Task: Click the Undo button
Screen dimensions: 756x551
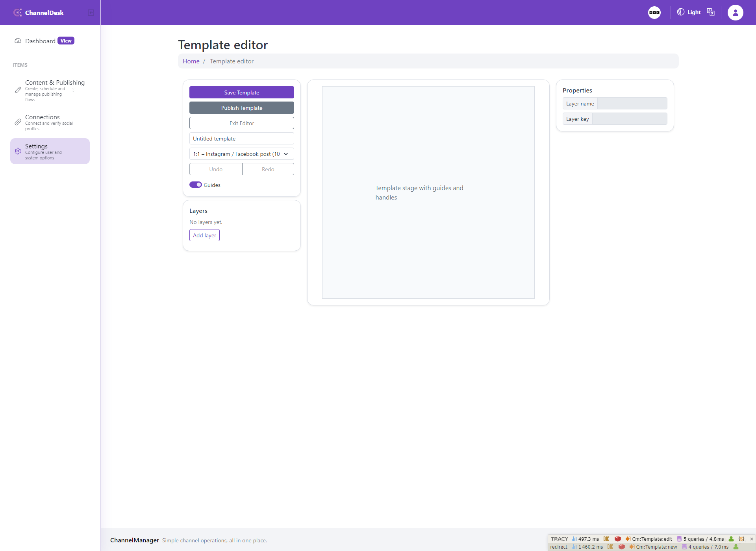Action: [216, 169]
